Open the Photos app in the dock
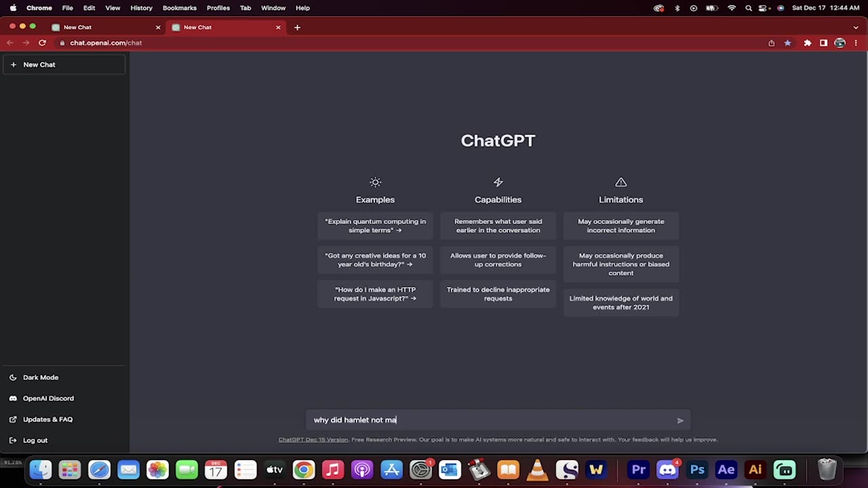The image size is (868, 488). (x=157, y=470)
